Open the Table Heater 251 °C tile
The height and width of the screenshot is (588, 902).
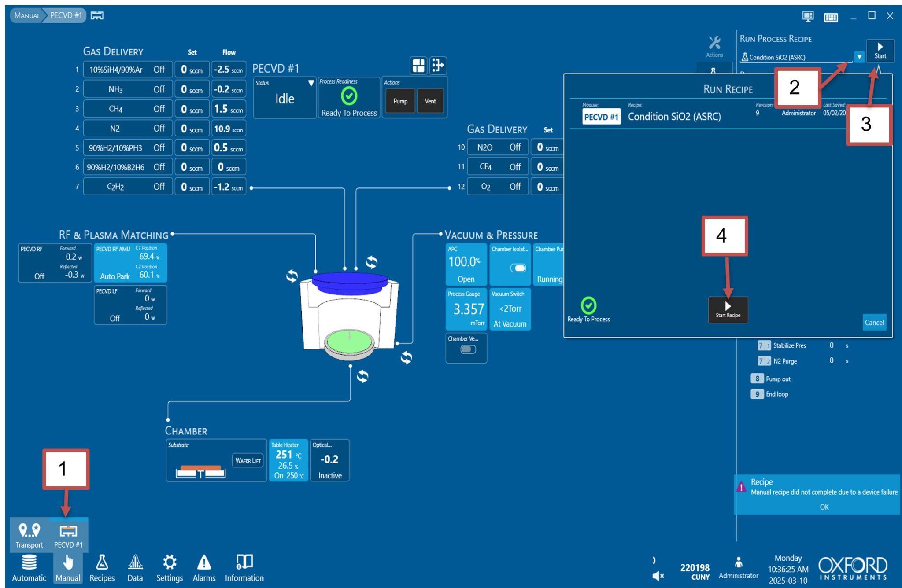click(x=288, y=460)
